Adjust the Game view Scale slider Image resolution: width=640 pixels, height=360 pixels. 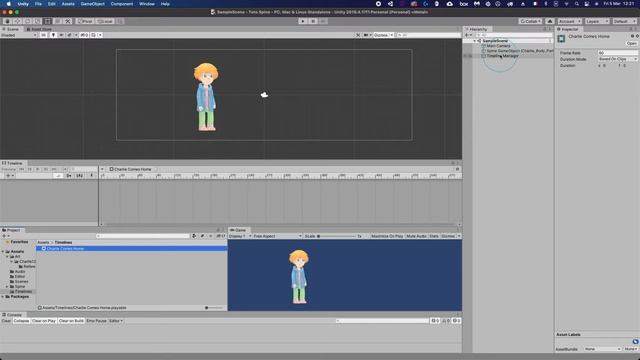[x=337, y=236]
